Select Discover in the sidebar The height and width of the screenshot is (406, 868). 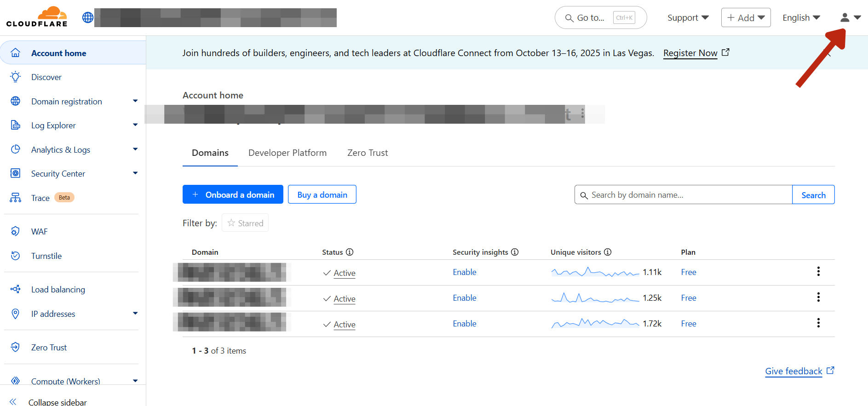46,77
